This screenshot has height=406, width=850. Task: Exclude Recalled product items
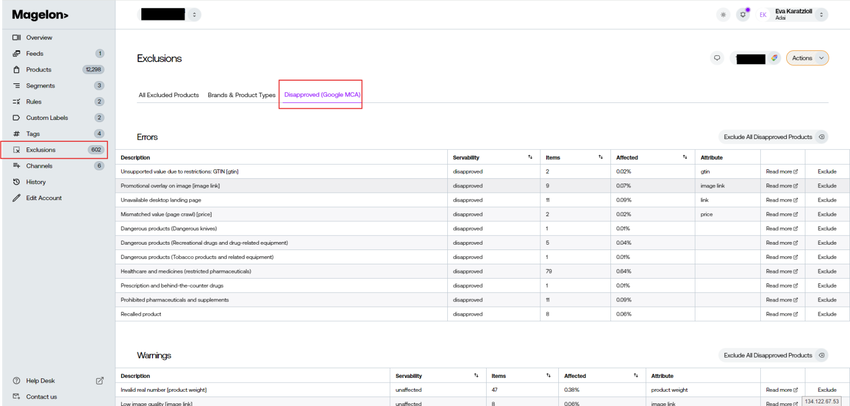point(827,314)
